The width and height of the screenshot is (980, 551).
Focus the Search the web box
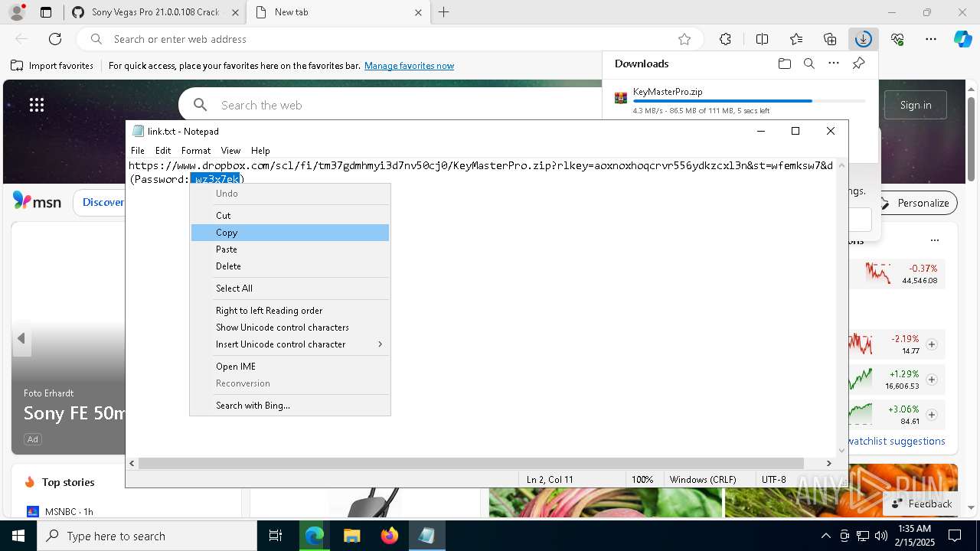[x=390, y=105]
